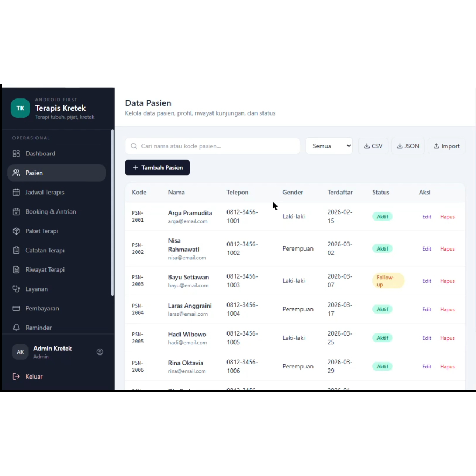Click the plus icon on Tambah Pasien
The width and height of the screenshot is (476, 476).
[x=136, y=168]
